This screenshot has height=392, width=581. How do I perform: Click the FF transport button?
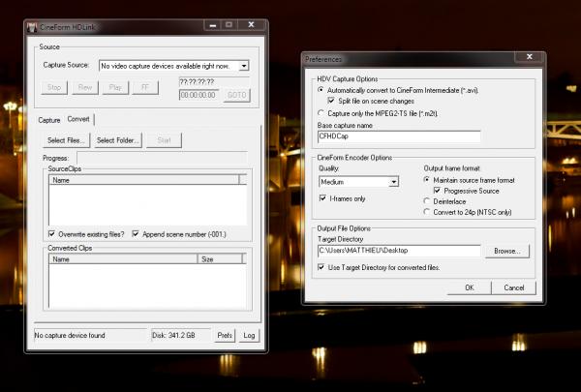coord(145,87)
